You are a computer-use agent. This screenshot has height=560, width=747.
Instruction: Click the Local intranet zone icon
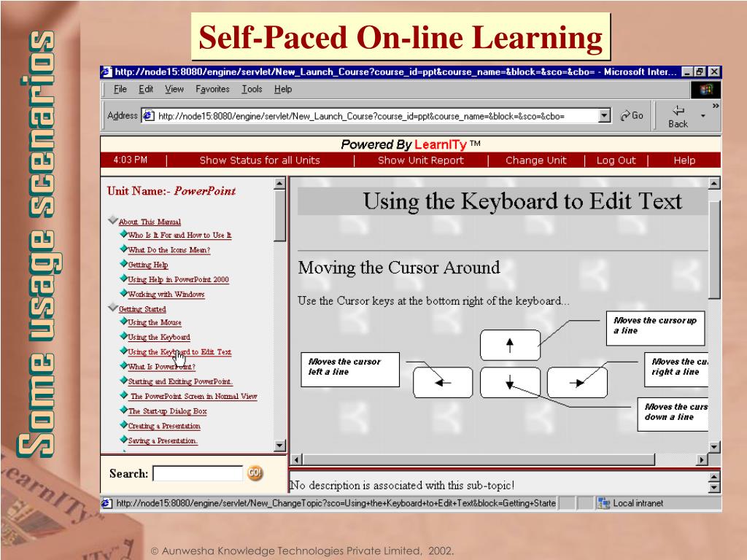pos(603,503)
